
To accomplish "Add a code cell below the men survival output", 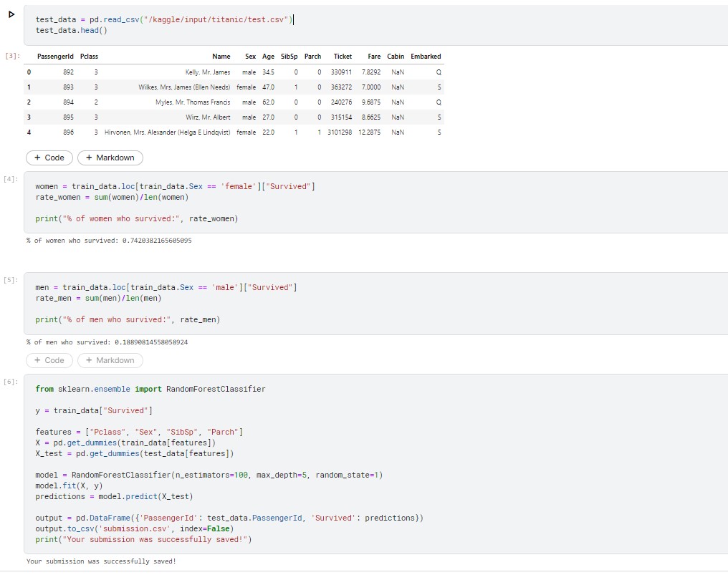I will click(x=49, y=360).
